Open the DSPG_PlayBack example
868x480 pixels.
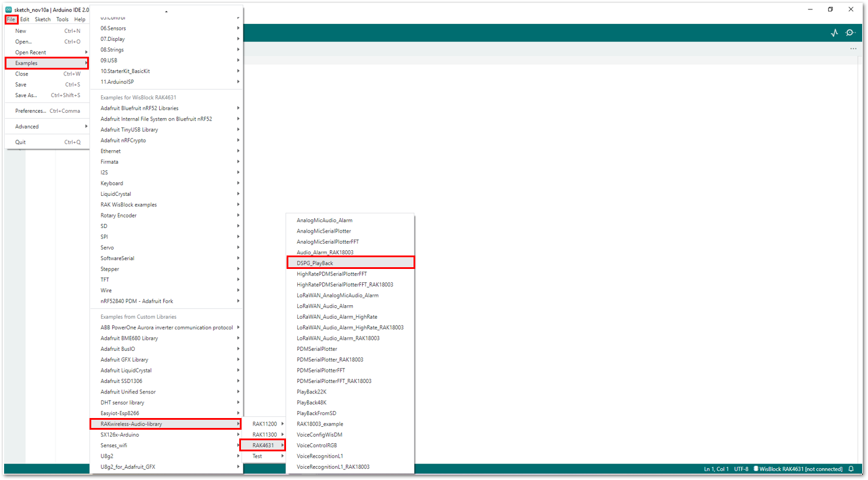pos(350,263)
